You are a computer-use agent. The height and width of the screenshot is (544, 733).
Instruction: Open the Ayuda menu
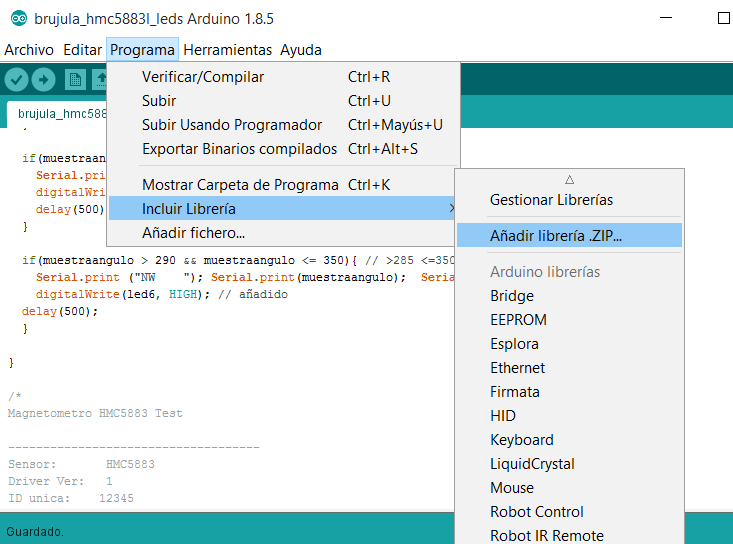click(x=300, y=49)
